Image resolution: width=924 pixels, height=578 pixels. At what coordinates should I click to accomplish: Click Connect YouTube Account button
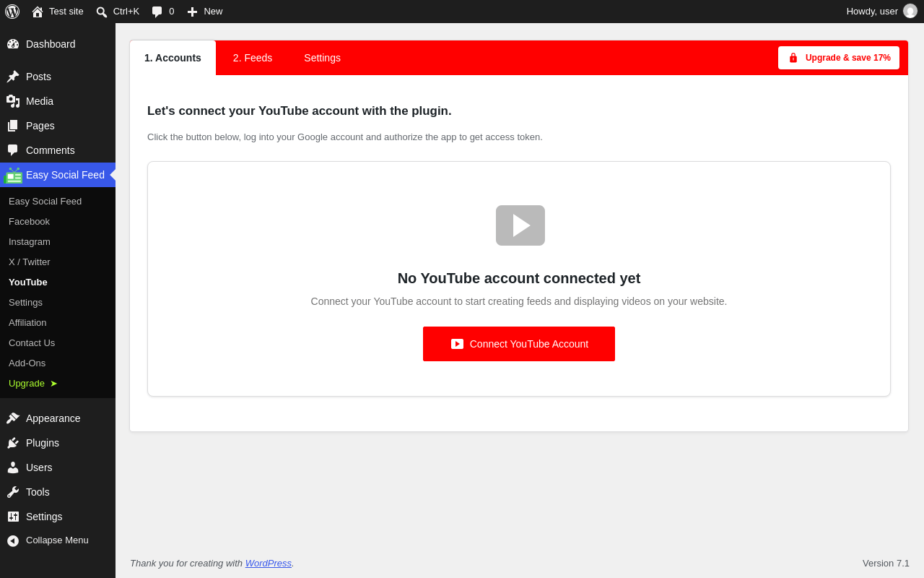coord(519,344)
